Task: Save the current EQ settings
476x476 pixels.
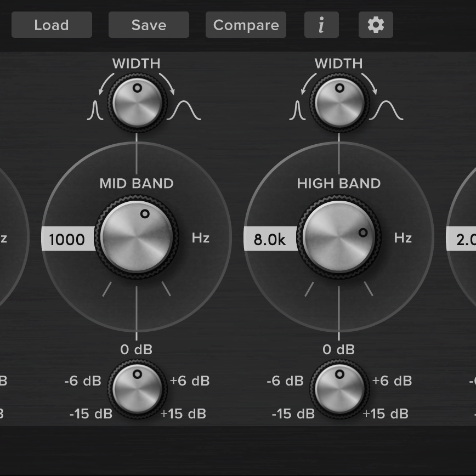Action: 149,24
